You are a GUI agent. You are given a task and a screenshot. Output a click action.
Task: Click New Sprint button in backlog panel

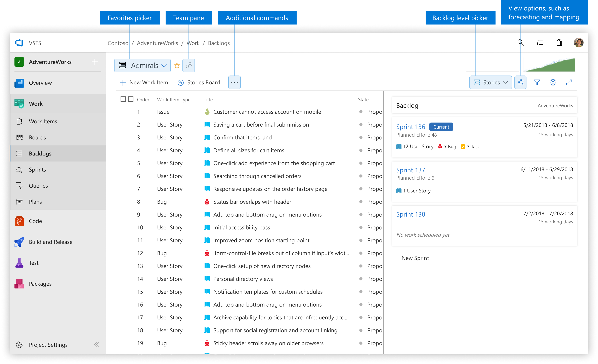(x=411, y=258)
